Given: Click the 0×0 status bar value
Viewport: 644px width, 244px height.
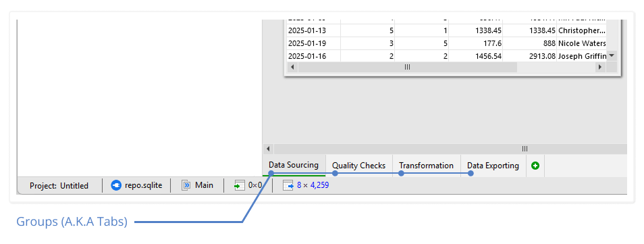Looking at the screenshot, I should click(255, 186).
